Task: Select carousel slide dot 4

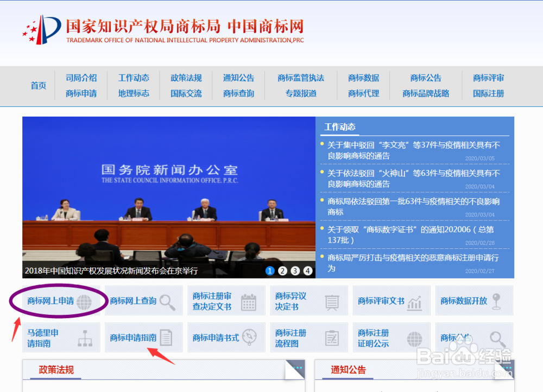Action: tap(307, 270)
